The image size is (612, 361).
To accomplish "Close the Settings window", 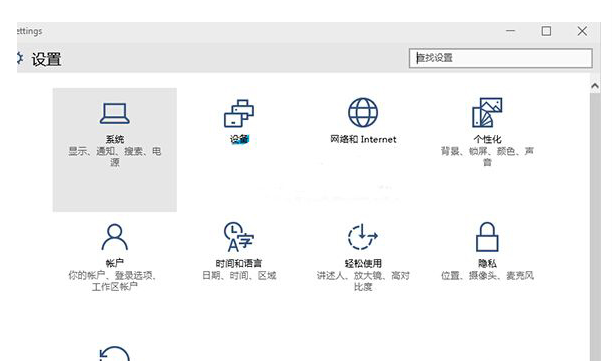I will (582, 31).
